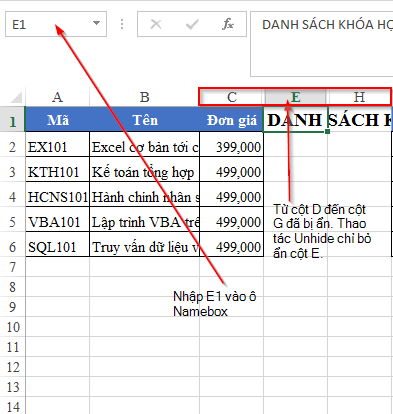Click the Mã header cell
This screenshot has height=414, width=393.
[x=58, y=119]
